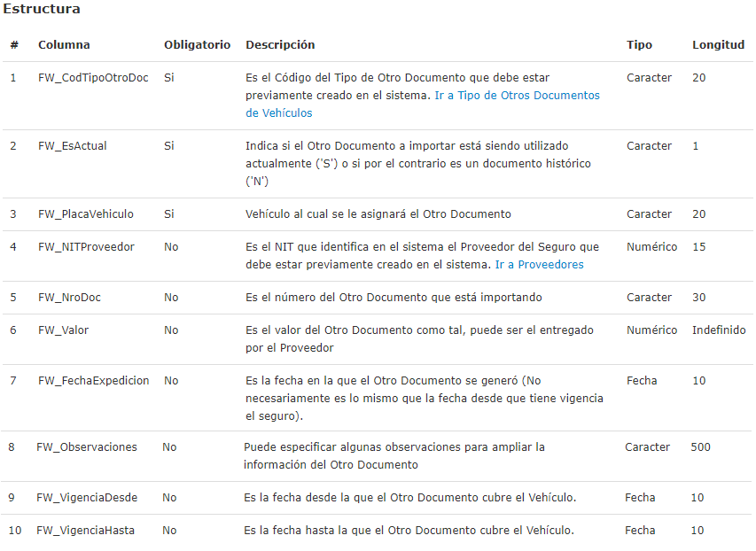Click the FW_FechaExpedicion cell

93,381
